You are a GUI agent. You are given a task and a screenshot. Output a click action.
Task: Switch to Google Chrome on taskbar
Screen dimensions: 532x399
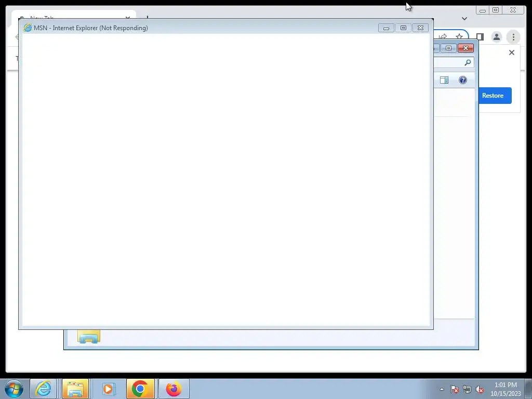tap(140, 389)
